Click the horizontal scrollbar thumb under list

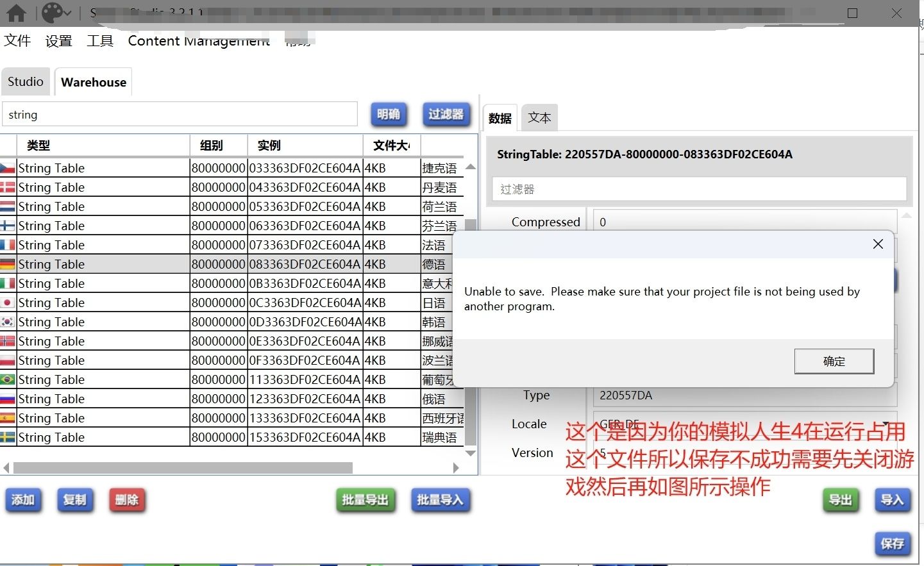tap(183, 468)
